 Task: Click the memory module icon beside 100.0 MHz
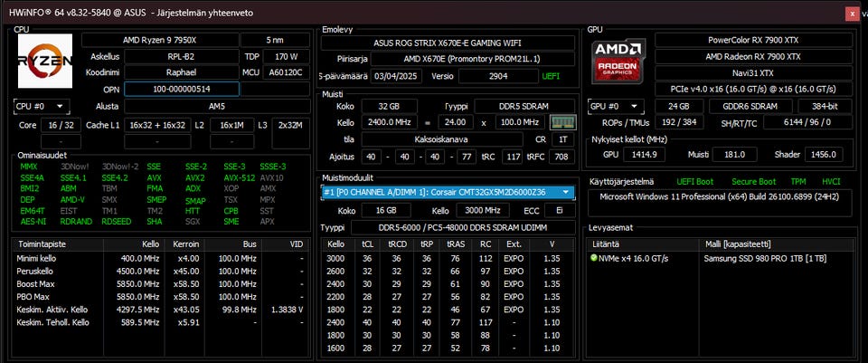pos(563,122)
